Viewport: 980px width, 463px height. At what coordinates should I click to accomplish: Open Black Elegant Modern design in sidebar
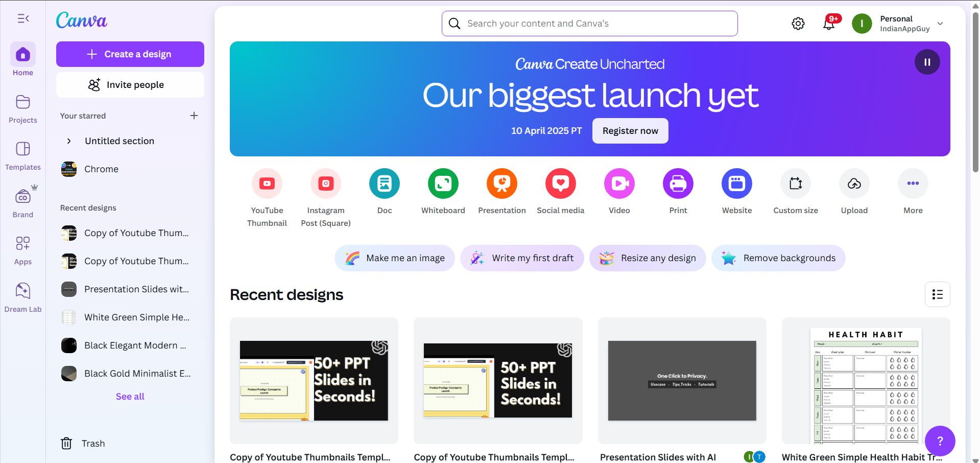(x=130, y=345)
